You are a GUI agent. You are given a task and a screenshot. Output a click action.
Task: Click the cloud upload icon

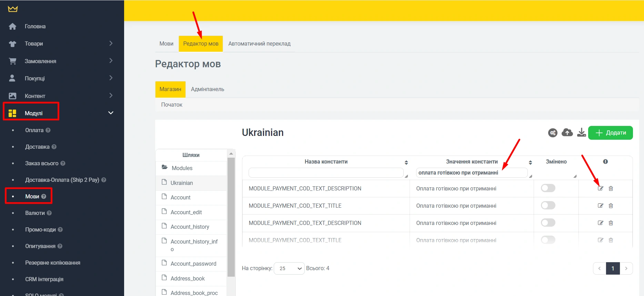pyautogui.click(x=567, y=132)
